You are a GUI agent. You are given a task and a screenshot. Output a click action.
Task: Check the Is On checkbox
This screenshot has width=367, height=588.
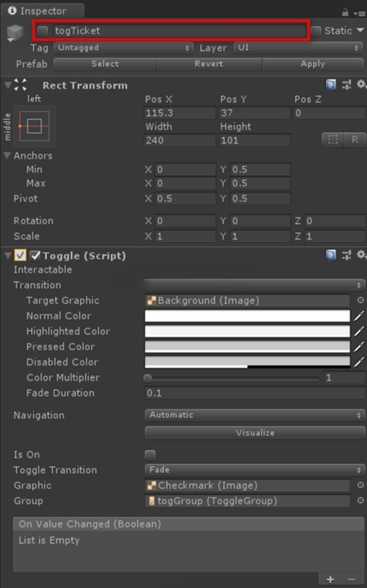tap(150, 455)
